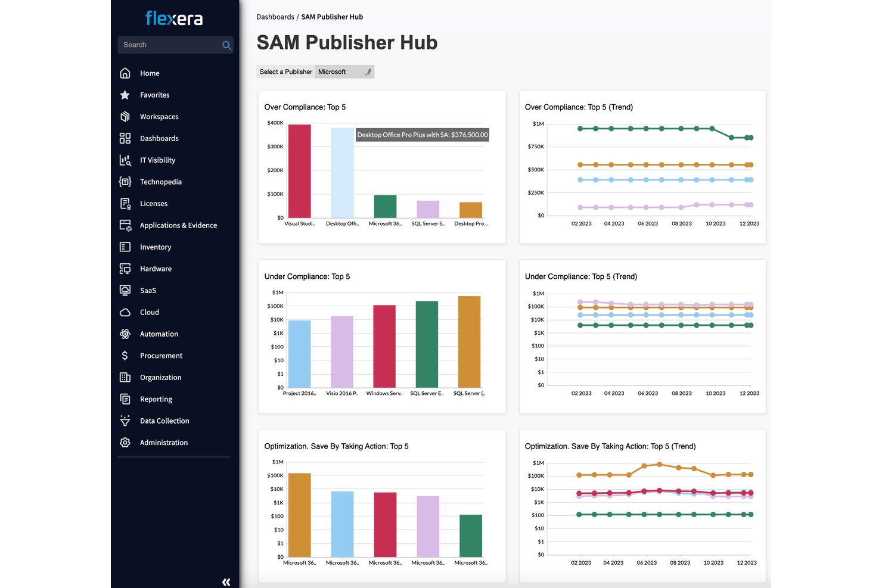This screenshot has width=882, height=588.
Task: Click the Organization building icon
Action: pyautogui.click(x=125, y=377)
